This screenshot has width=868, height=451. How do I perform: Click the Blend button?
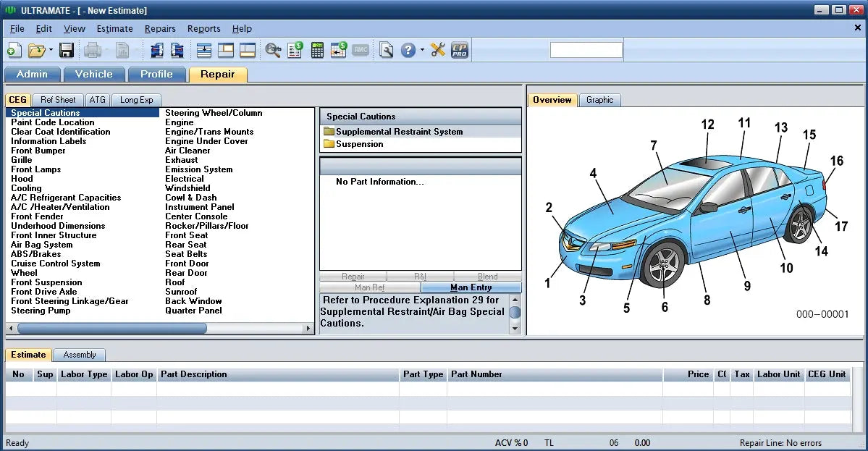point(487,276)
